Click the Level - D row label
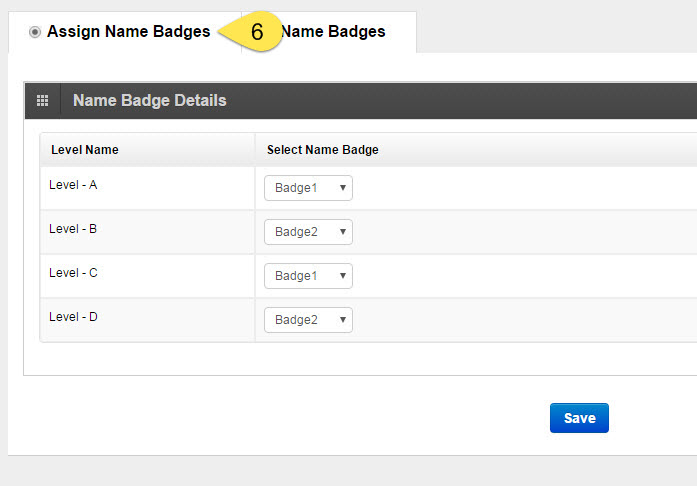This screenshot has width=697, height=486. pos(73,317)
